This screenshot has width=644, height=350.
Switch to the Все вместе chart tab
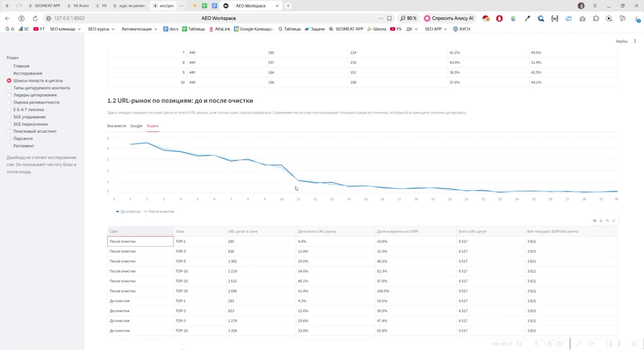click(117, 126)
